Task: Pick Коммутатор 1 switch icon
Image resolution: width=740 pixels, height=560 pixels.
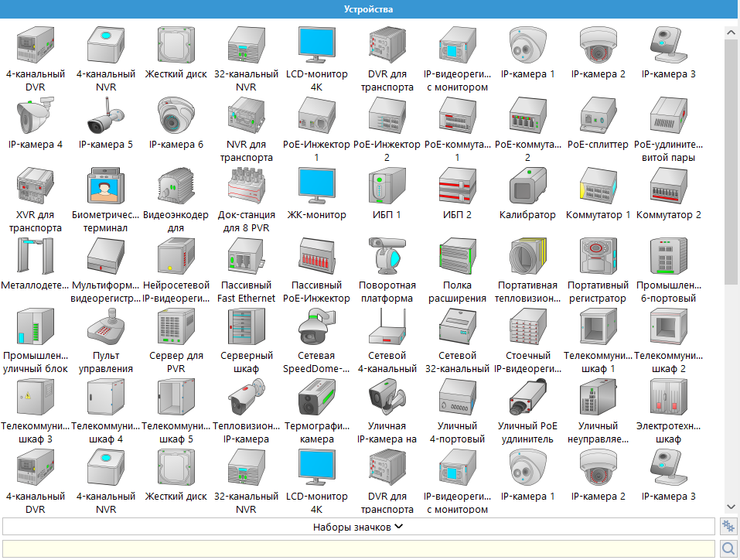Action: (x=598, y=186)
